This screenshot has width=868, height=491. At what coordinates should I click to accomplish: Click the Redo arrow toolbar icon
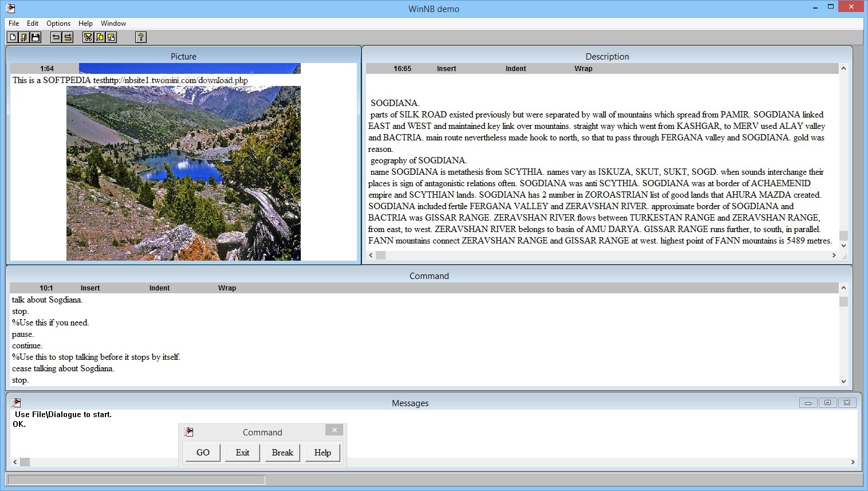(x=67, y=37)
